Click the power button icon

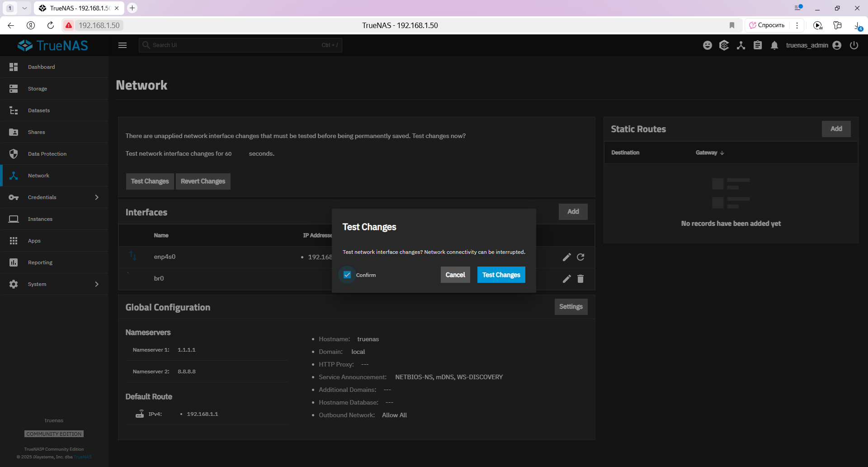pos(854,45)
